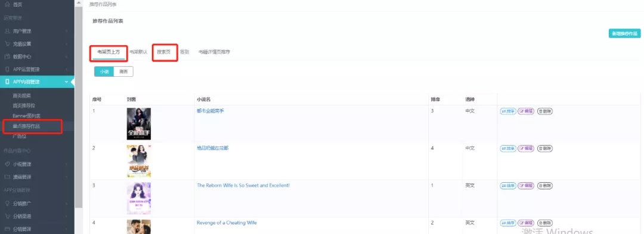Image resolution: width=644 pixels, height=234 pixels.
Task: Click the 小说名 column header
Action: (x=204, y=99)
